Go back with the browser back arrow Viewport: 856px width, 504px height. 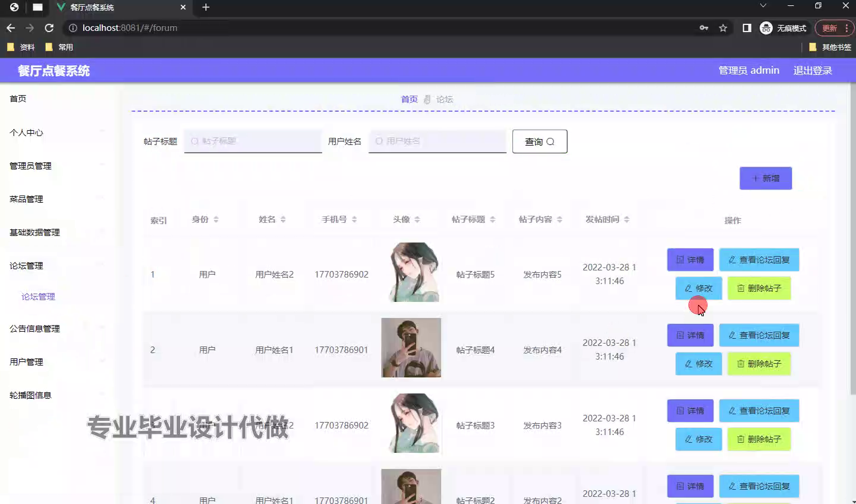click(11, 28)
